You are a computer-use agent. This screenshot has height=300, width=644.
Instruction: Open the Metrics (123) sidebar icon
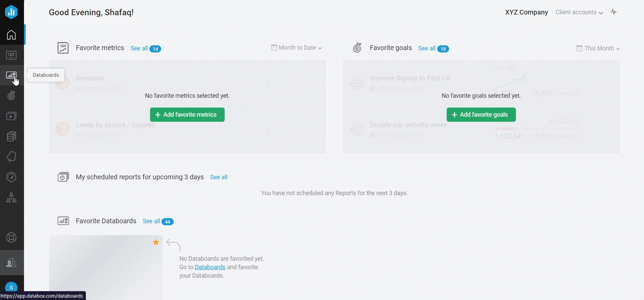point(11,55)
